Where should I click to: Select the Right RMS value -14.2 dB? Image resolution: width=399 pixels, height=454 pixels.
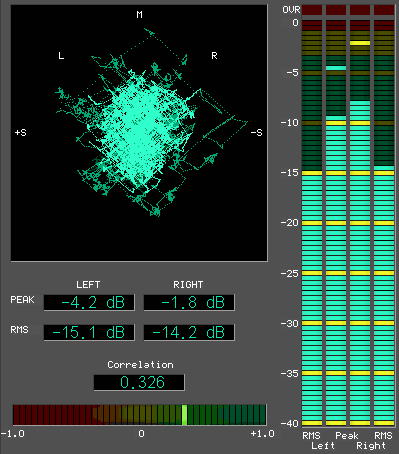pos(189,332)
